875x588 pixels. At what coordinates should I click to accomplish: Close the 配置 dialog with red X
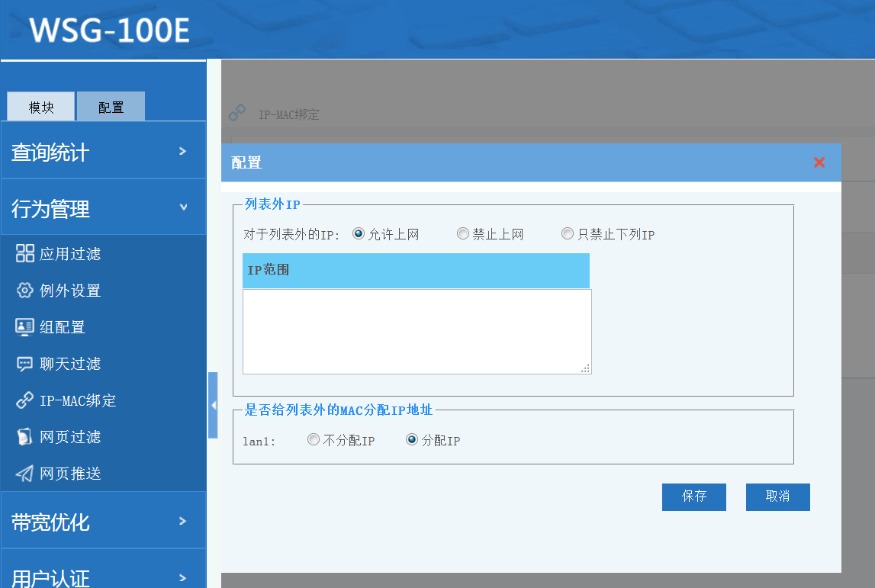tap(819, 162)
